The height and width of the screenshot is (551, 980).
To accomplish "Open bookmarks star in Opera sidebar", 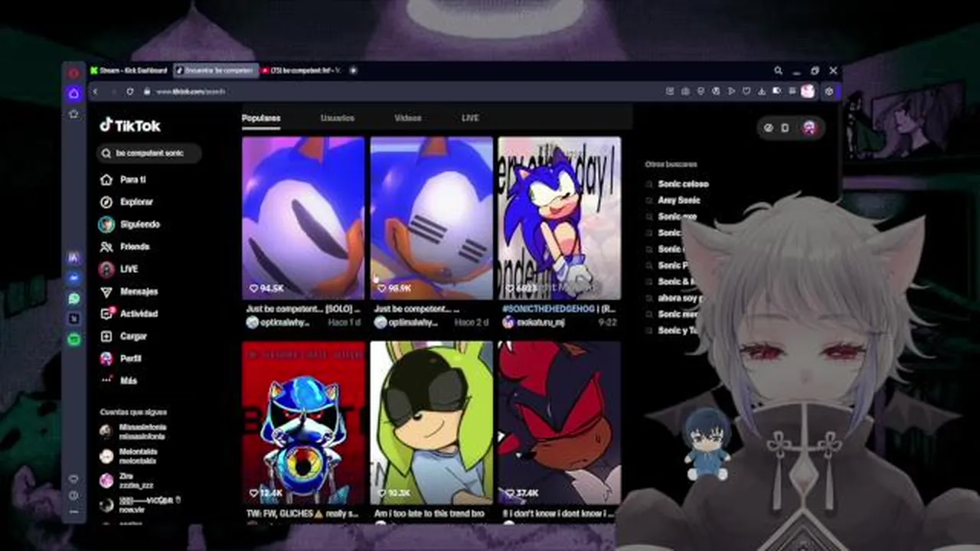I will click(73, 114).
